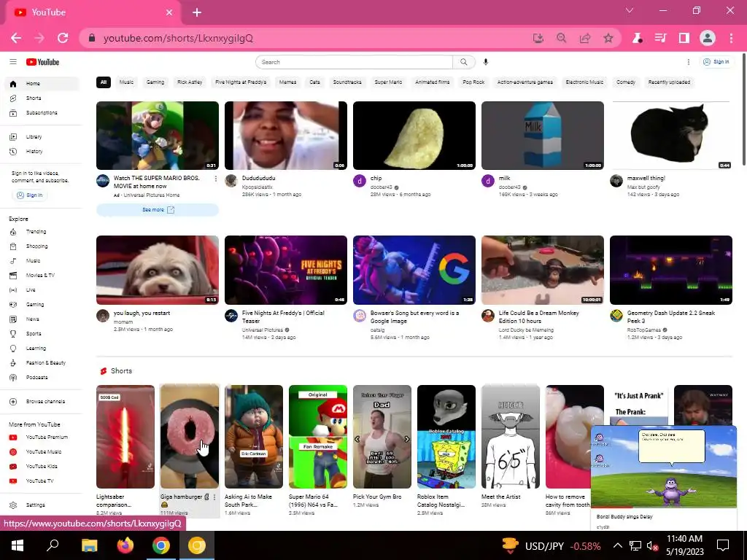Open the three-dot settings menu beside Sign in
747x560 pixels.
click(x=688, y=62)
